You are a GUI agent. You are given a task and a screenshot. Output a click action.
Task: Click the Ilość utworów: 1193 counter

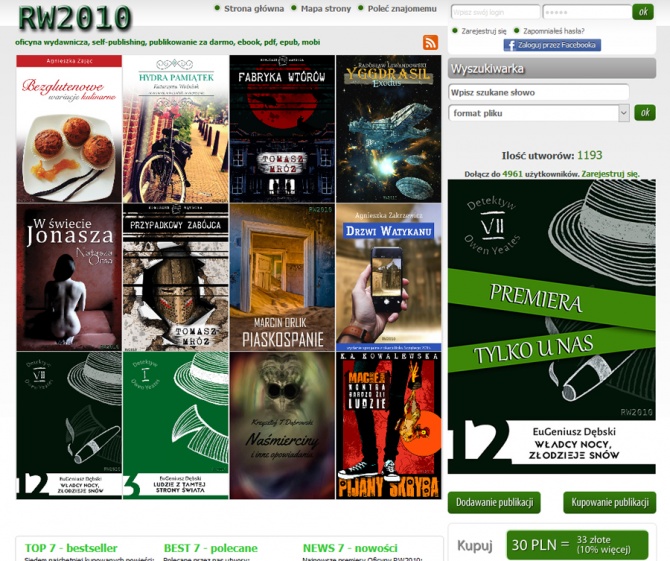click(x=552, y=156)
